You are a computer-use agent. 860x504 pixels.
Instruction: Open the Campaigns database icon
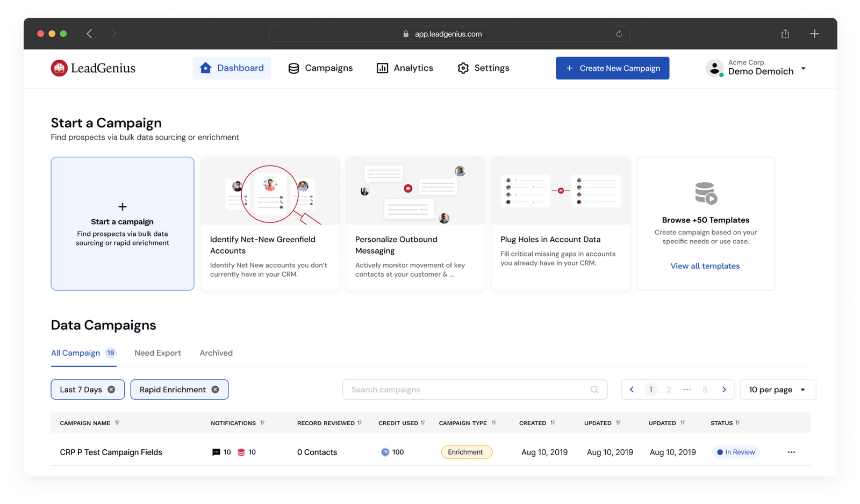[x=293, y=68]
